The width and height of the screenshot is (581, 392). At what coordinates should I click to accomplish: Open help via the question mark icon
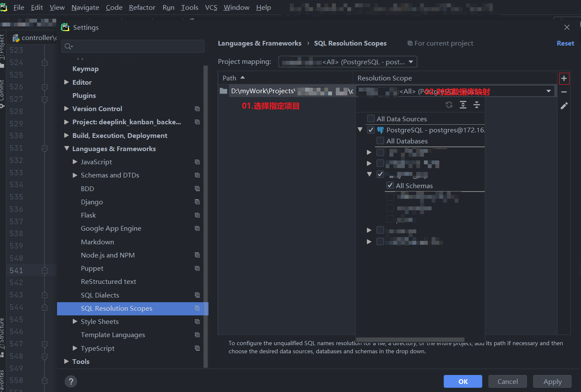(71, 381)
